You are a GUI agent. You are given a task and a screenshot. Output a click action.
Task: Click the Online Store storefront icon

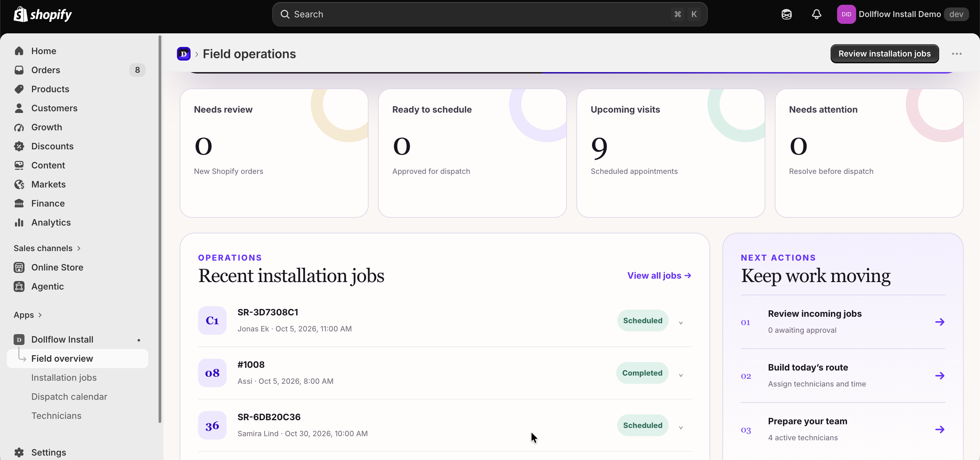pos(19,267)
